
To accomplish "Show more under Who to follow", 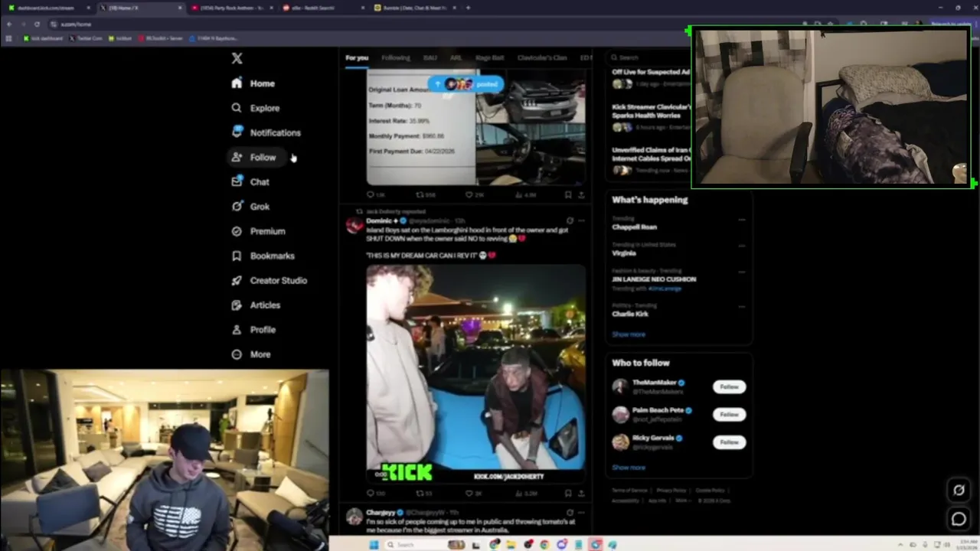I will (x=629, y=468).
